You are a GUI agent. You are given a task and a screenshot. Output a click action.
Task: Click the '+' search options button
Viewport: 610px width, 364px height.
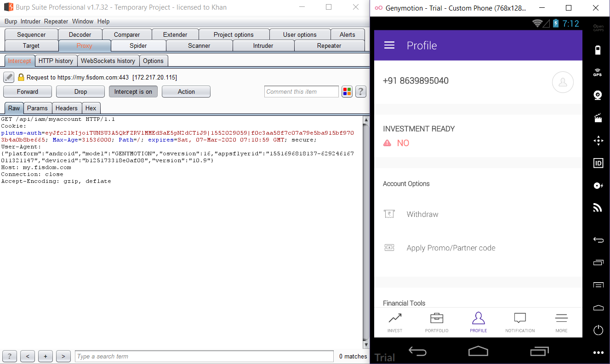[x=45, y=356]
